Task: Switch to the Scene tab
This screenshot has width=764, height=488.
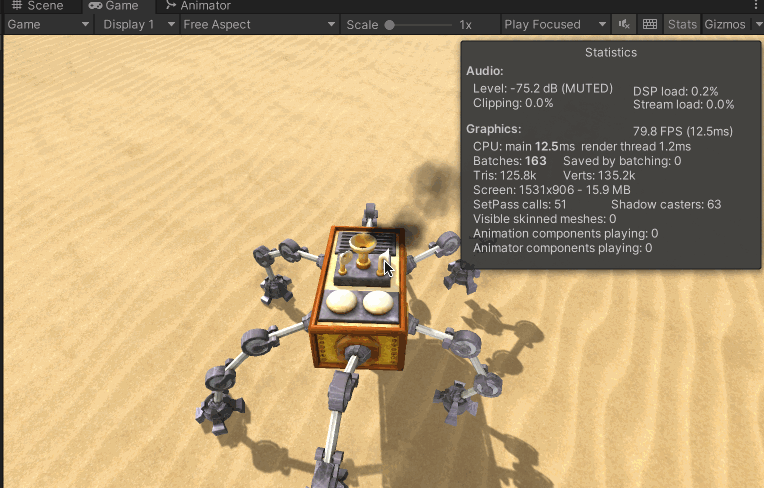Action: tap(37, 6)
